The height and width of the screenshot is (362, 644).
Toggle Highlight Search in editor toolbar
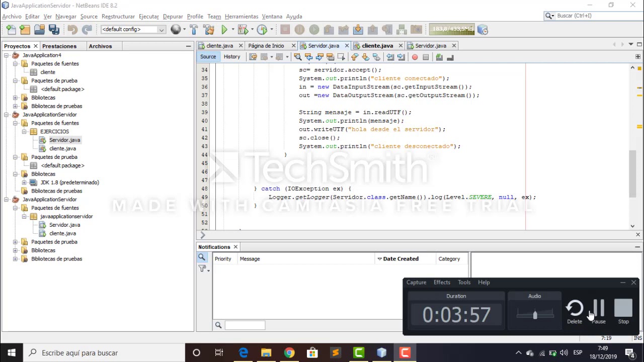pyautogui.click(x=330, y=57)
